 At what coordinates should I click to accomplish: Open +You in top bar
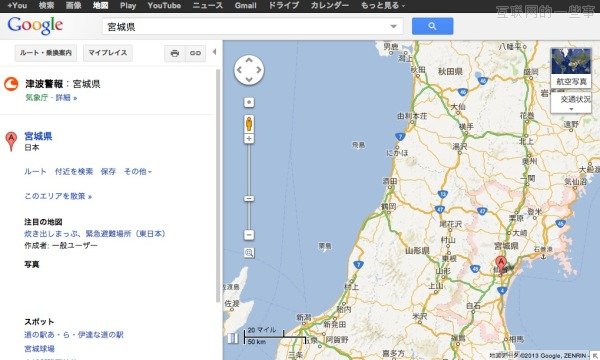point(17,6)
